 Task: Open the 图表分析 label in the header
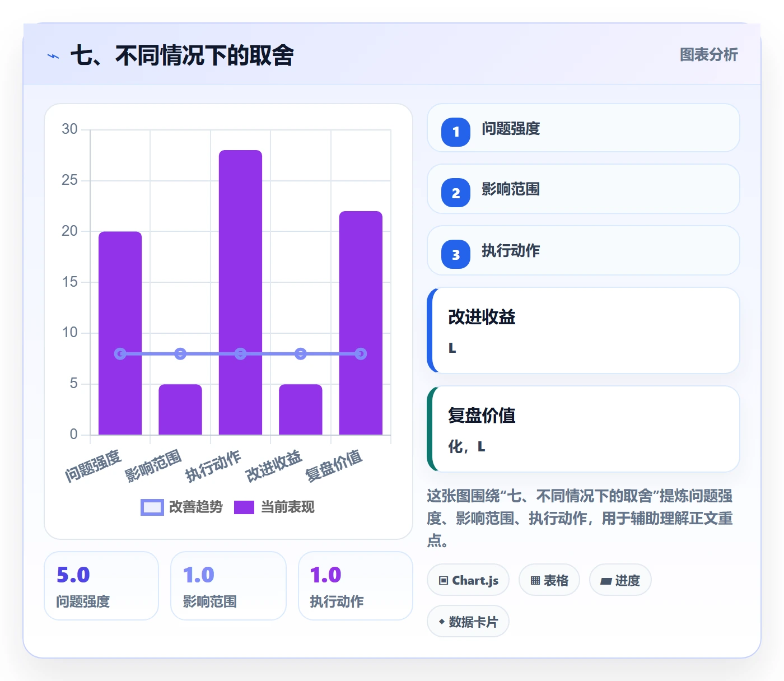(x=709, y=54)
